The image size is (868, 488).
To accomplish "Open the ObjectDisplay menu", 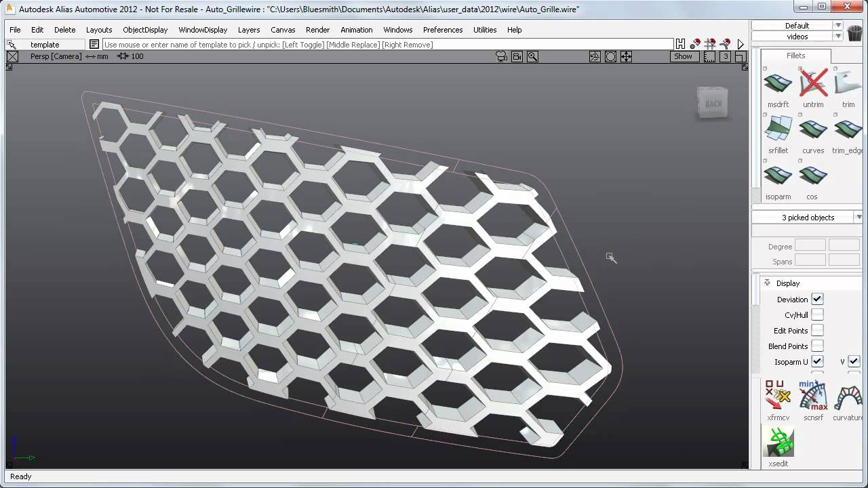I will tap(145, 30).
